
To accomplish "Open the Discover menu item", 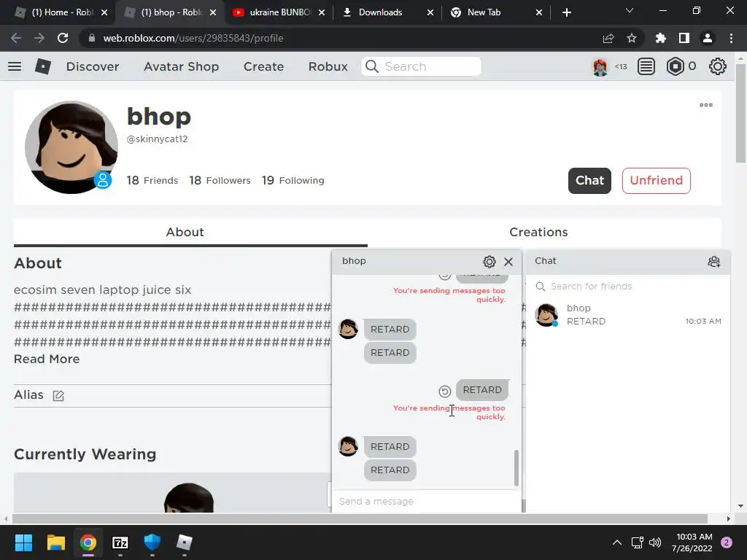I will tap(93, 66).
